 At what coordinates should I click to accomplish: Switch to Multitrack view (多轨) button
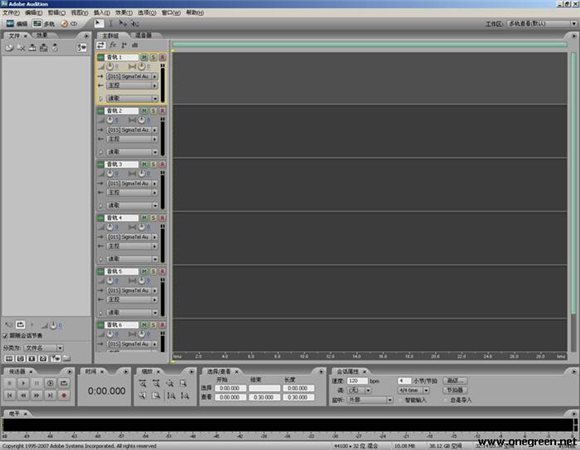point(44,24)
